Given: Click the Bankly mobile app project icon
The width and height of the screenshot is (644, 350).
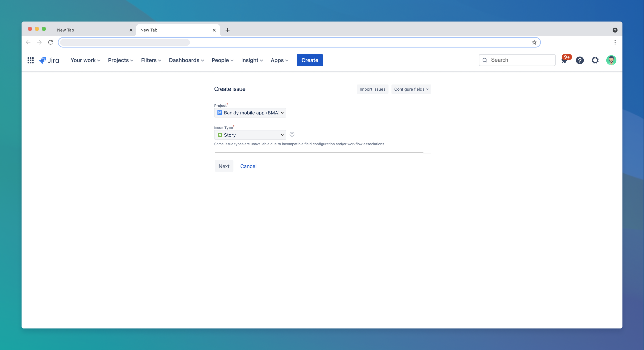Looking at the screenshot, I should tap(219, 112).
